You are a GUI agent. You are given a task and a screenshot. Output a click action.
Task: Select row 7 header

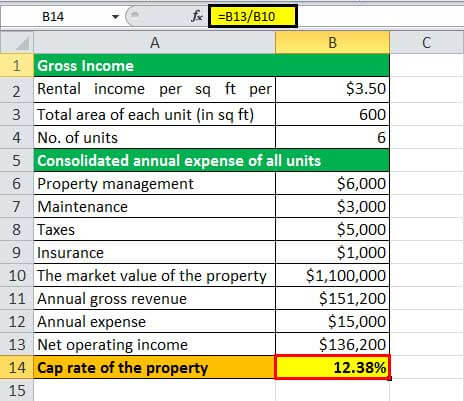[17, 206]
